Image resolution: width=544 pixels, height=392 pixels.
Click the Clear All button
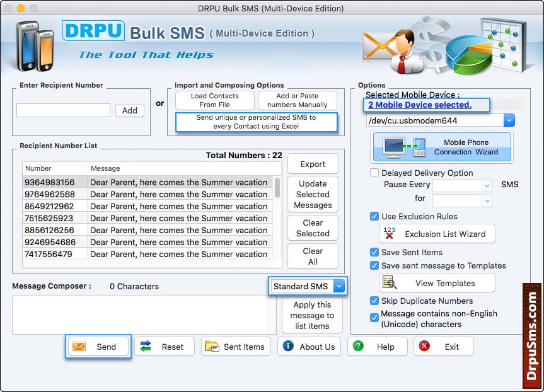pyautogui.click(x=313, y=257)
